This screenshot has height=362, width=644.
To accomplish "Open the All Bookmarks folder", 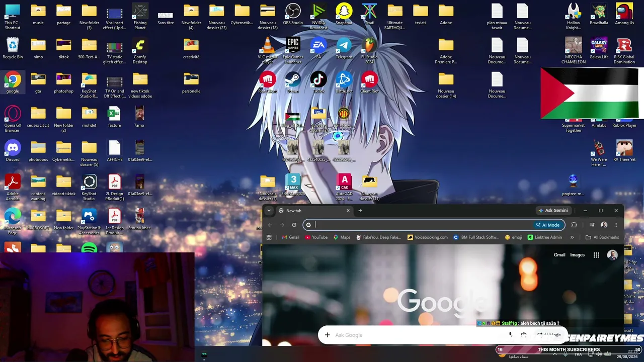I will pos(602,237).
